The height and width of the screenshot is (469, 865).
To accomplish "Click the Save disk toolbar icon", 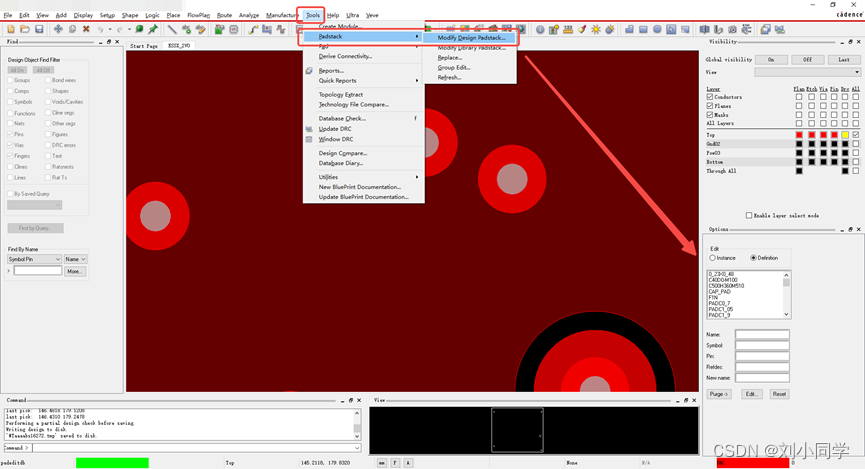I will tap(39, 29).
